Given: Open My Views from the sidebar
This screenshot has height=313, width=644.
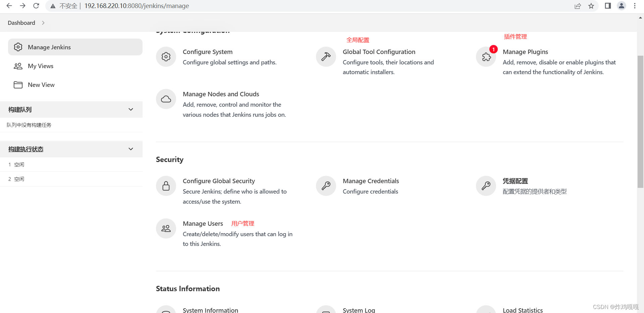Looking at the screenshot, I should click(x=41, y=66).
